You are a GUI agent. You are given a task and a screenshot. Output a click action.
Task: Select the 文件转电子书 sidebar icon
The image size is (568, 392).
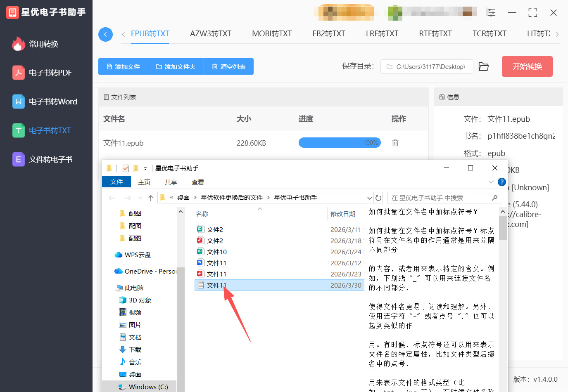[x=18, y=160]
